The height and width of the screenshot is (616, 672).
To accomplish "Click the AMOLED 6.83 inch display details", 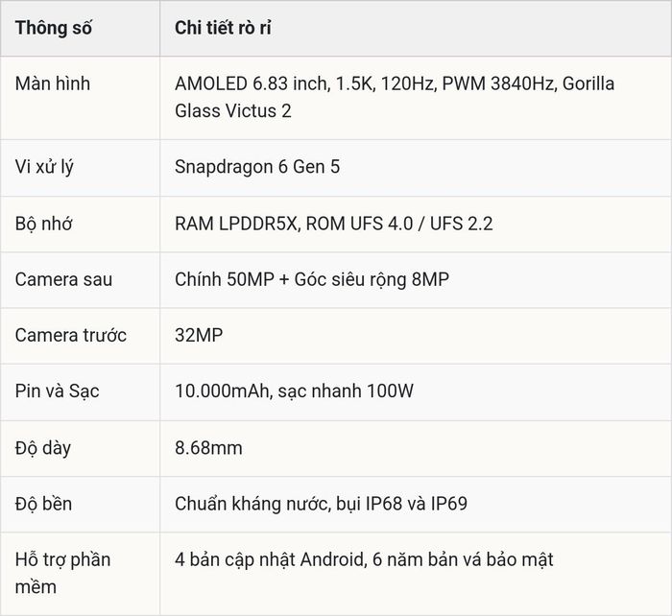I will [395, 97].
